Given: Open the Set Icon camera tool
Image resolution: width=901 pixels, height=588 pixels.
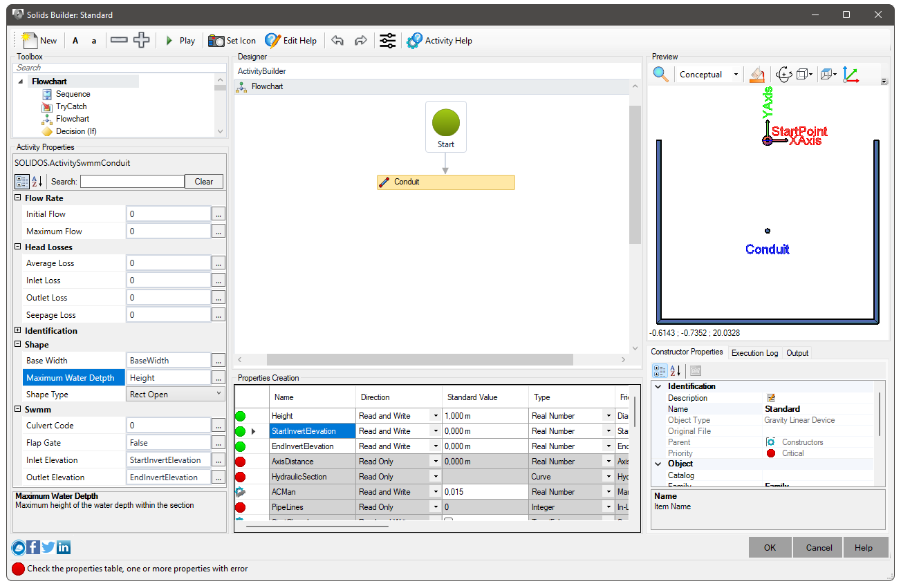Looking at the screenshot, I should pyautogui.click(x=232, y=41).
